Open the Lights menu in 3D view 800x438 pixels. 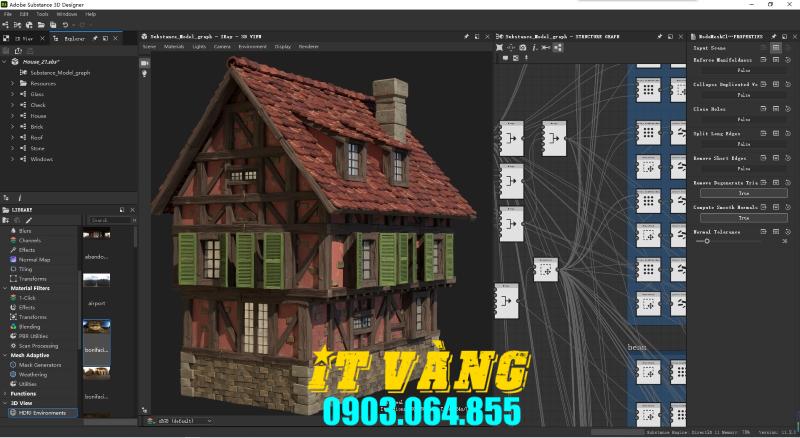click(199, 46)
